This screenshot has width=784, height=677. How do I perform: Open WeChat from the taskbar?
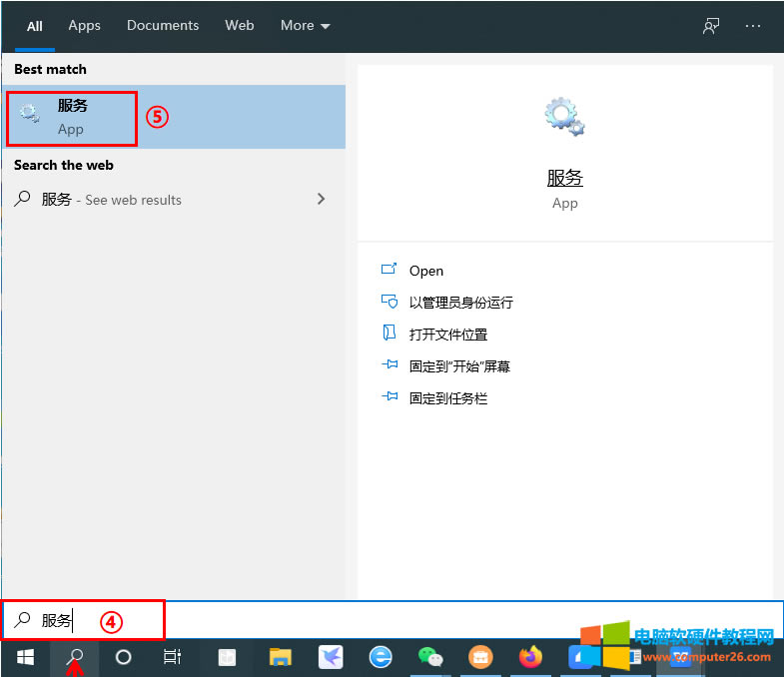pos(430,657)
